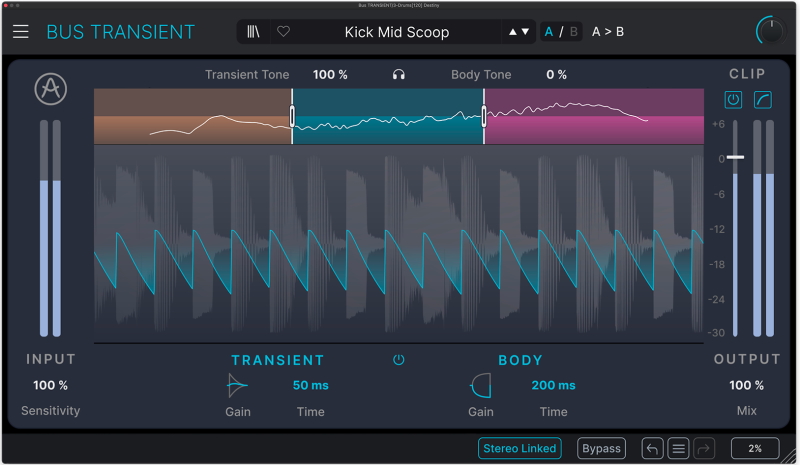Favorite the current preset with heart icon
Screen dimensions: 800x465
283,32
